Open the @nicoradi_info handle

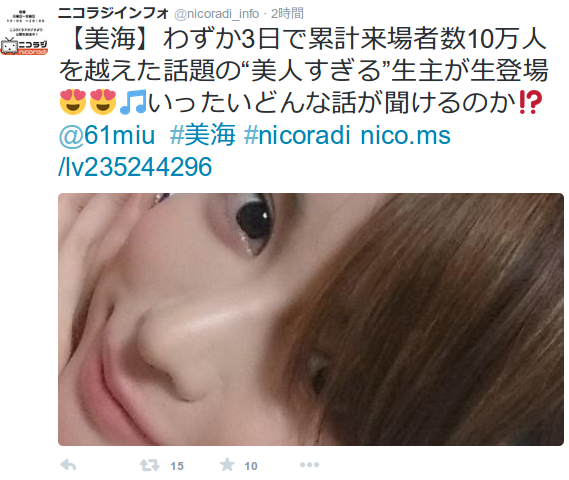217,14
